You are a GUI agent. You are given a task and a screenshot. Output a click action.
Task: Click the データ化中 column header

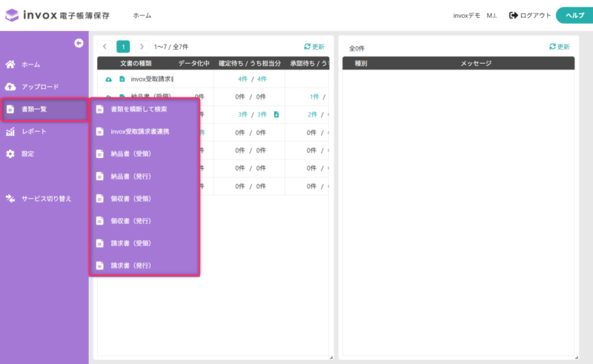point(193,63)
